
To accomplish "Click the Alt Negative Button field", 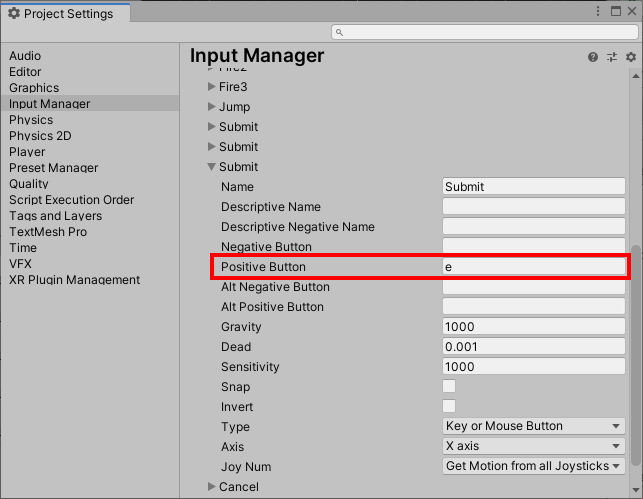I will click(x=534, y=287).
